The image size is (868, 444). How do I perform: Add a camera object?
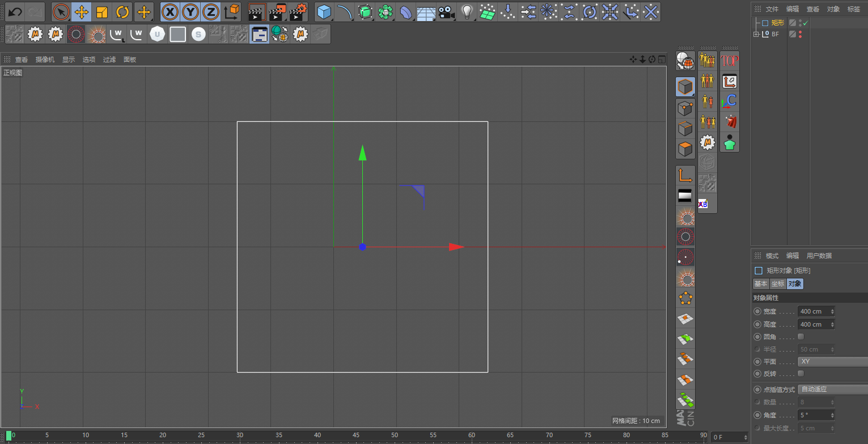[x=446, y=11]
